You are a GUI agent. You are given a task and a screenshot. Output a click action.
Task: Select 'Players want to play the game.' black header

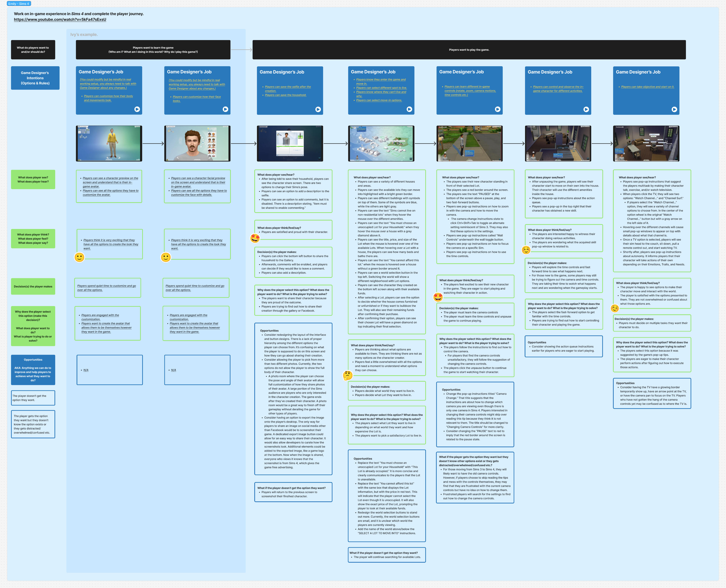coord(469,50)
